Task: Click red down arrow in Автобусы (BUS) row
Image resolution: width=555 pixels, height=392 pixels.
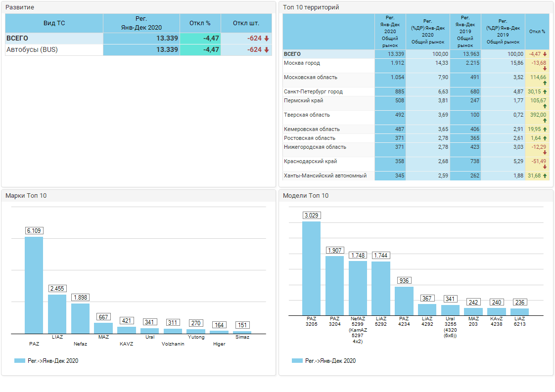Action: 267,50
